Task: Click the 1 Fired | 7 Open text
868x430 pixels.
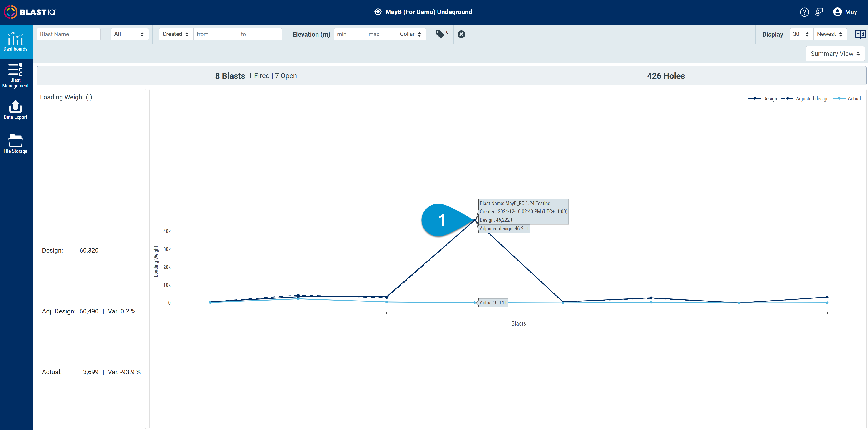Action: pyautogui.click(x=273, y=76)
